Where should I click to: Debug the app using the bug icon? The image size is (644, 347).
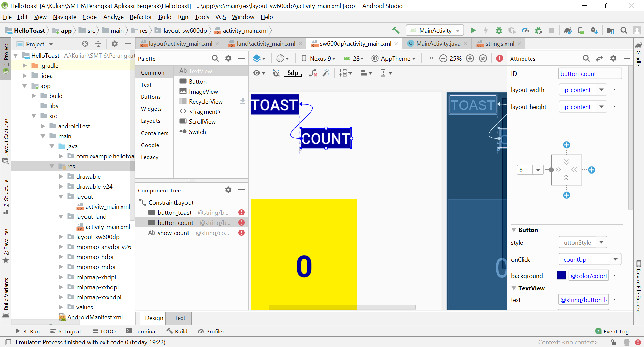[499, 30]
